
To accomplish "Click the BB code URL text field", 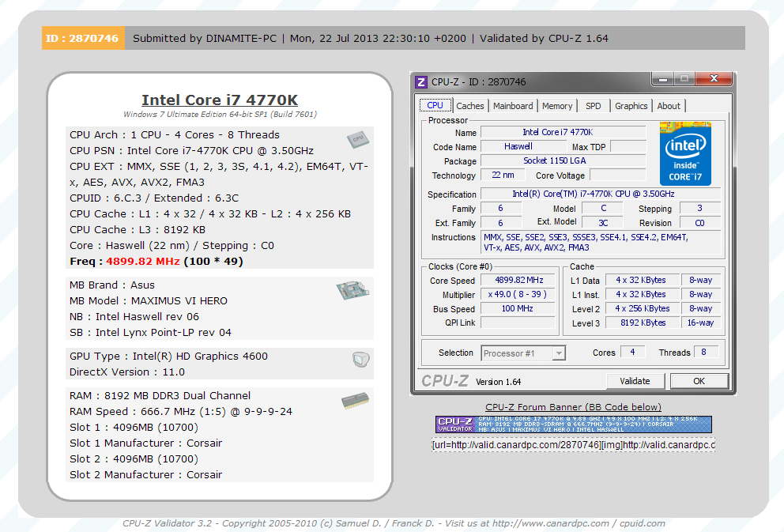I will pyautogui.click(x=574, y=445).
